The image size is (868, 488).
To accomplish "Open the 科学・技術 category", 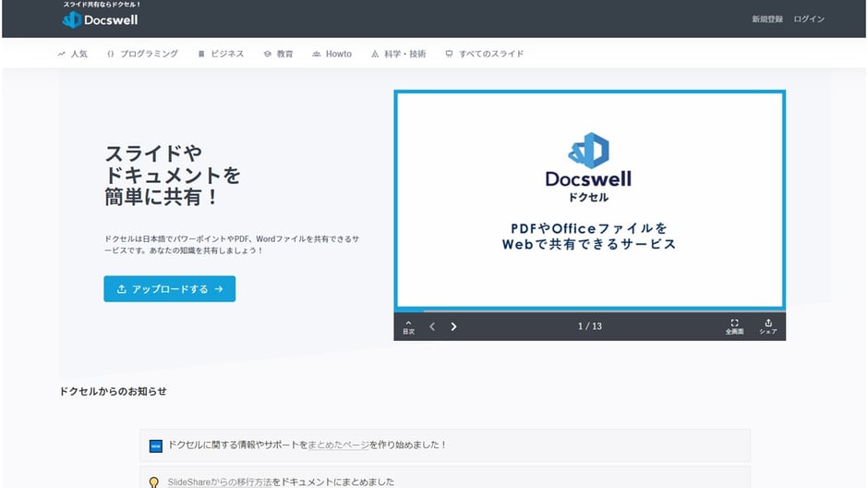I will tap(399, 54).
